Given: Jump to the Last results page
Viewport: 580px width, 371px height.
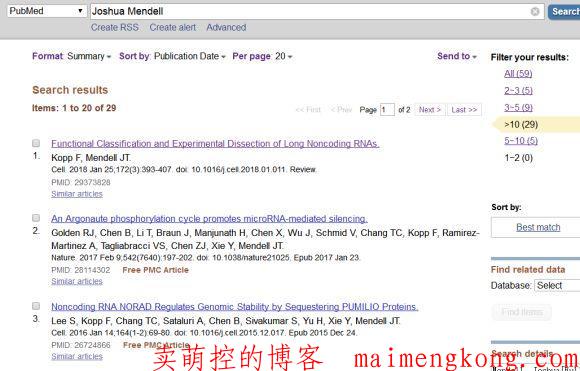Looking at the screenshot, I should click(x=464, y=110).
